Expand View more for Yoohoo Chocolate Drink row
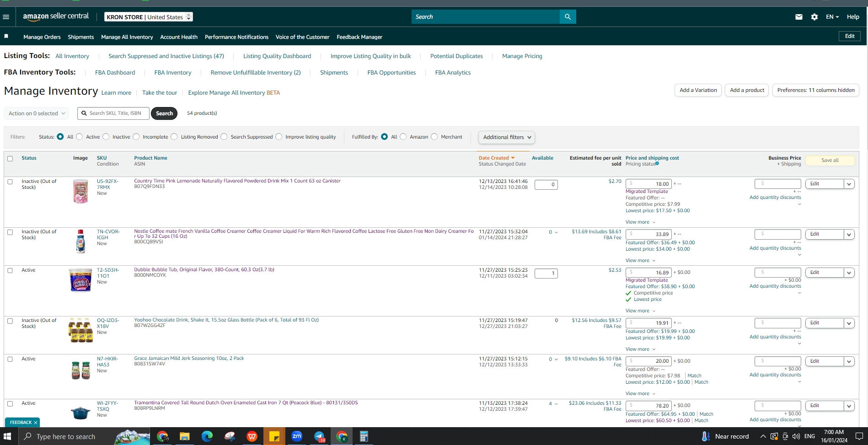 641,349
